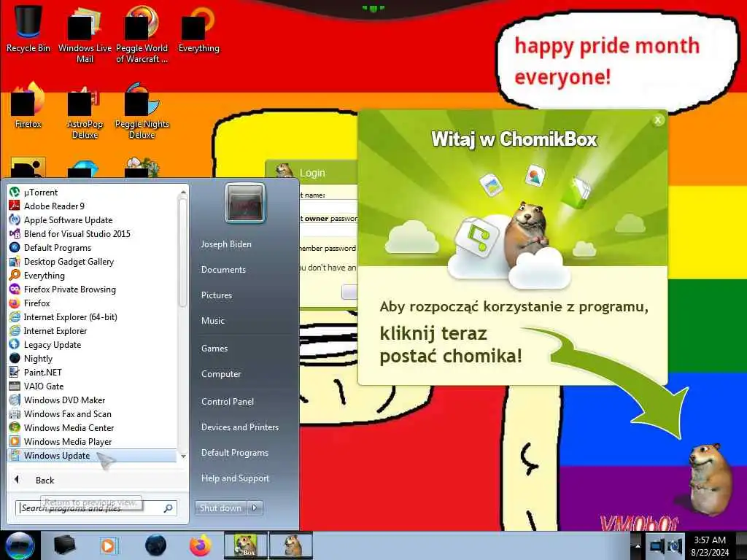Screen dimensions: 747x560
Task: Open Joseph Biden user folder
Action: [226, 244]
